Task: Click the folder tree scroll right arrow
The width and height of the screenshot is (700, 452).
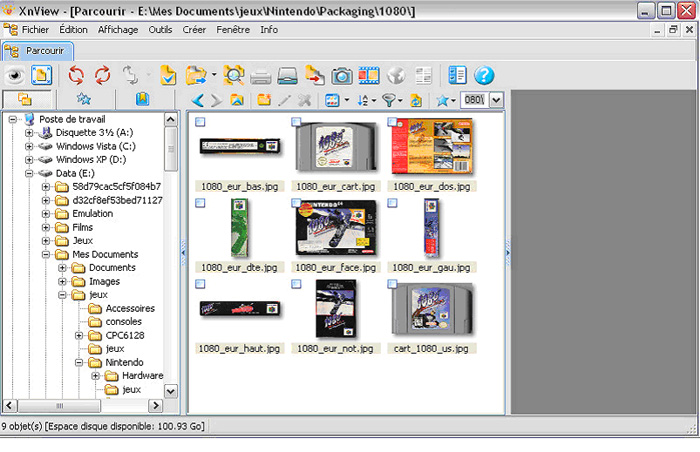Action: 155,406
